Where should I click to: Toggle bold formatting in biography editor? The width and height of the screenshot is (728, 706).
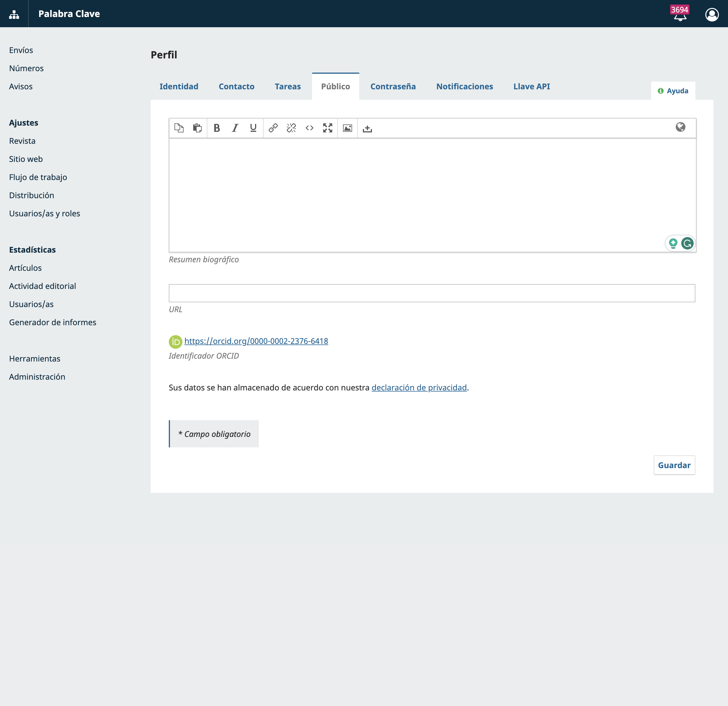tap(217, 128)
